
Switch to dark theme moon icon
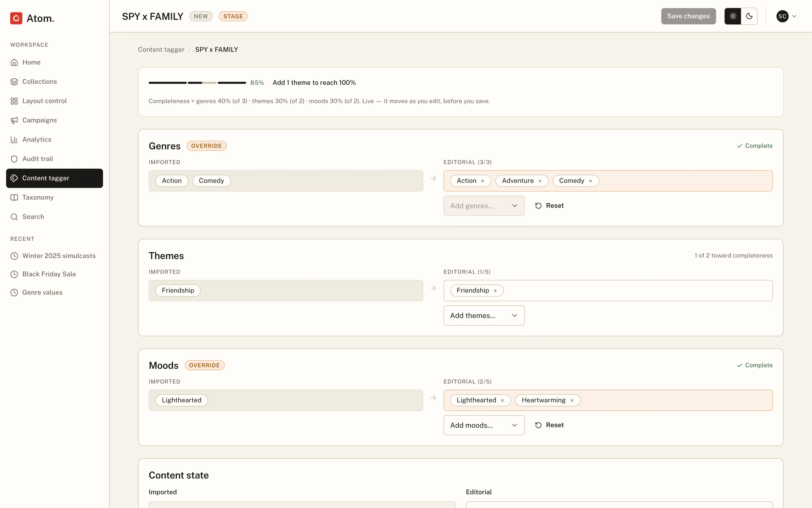(749, 16)
